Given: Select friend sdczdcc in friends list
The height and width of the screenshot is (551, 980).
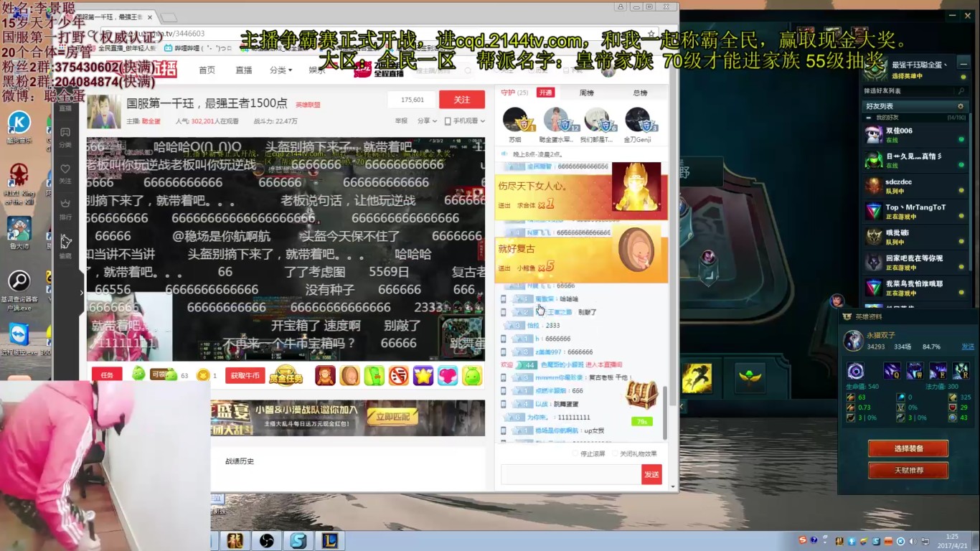Looking at the screenshot, I should pyautogui.click(x=915, y=186).
